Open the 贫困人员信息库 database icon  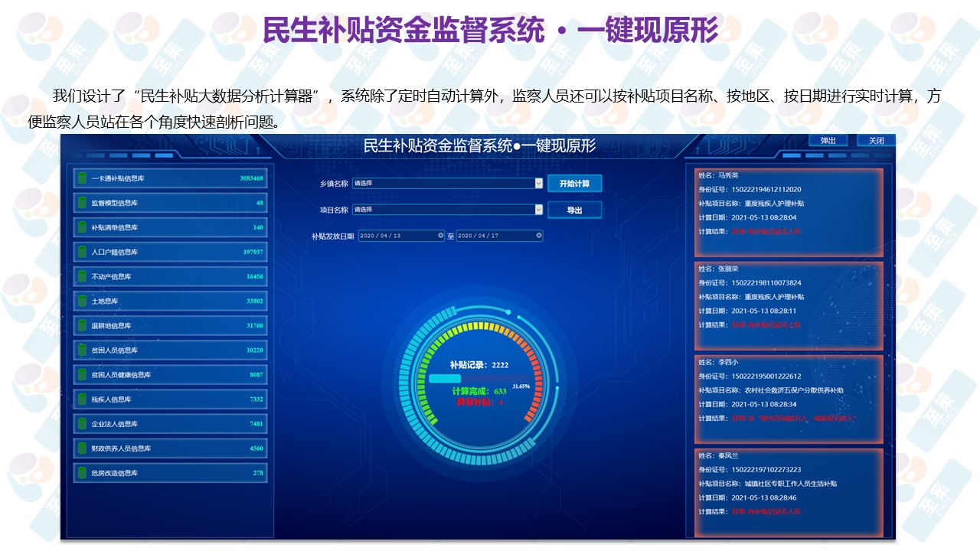82,350
